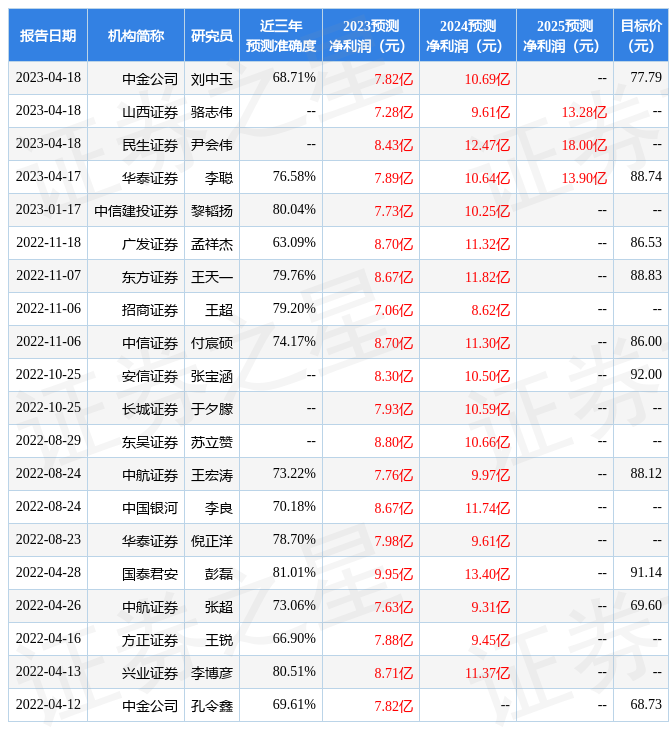The height and width of the screenshot is (730, 669).
Task: Click the target price 86.00
Action: click(646, 342)
